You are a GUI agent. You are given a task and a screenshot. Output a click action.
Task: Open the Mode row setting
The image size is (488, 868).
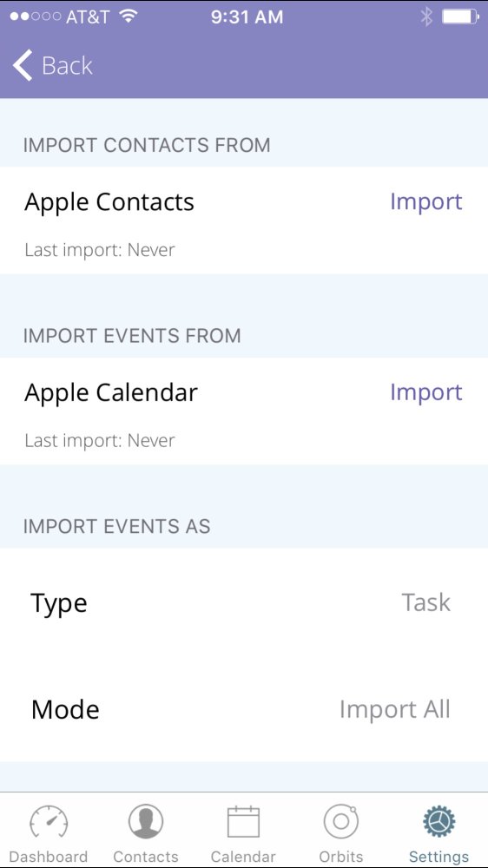[244, 708]
